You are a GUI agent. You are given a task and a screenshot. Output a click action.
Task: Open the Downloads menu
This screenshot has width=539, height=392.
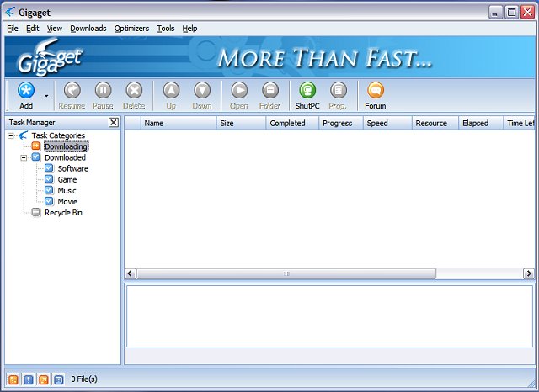click(88, 29)
